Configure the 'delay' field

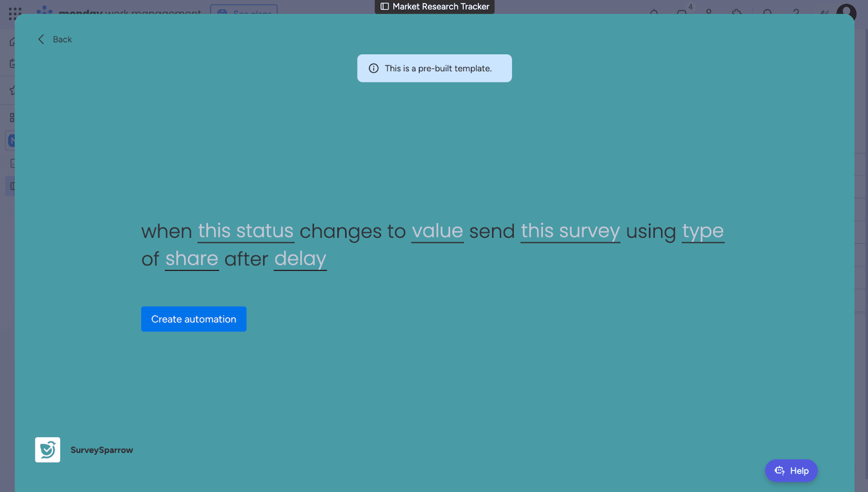click(x=300, y=259)
